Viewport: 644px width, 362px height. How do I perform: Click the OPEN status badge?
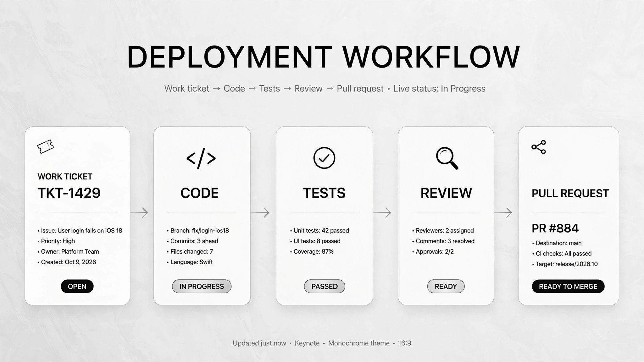(77, 286)
